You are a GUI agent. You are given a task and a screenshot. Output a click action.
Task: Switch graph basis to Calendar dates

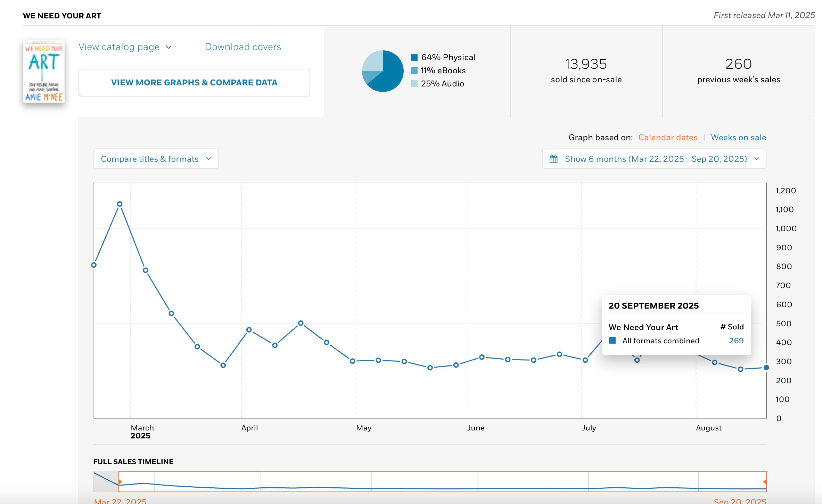(x=667, y=137)
